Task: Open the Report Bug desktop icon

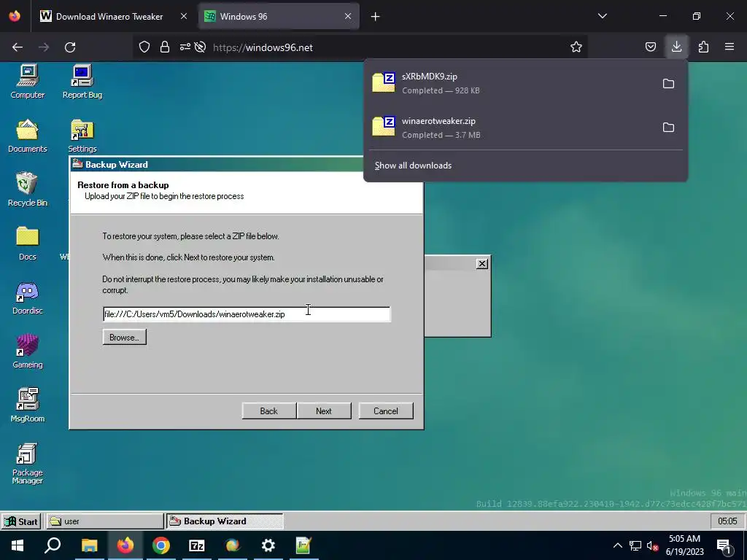Action: pyautogui.click(x=82, y=81)
